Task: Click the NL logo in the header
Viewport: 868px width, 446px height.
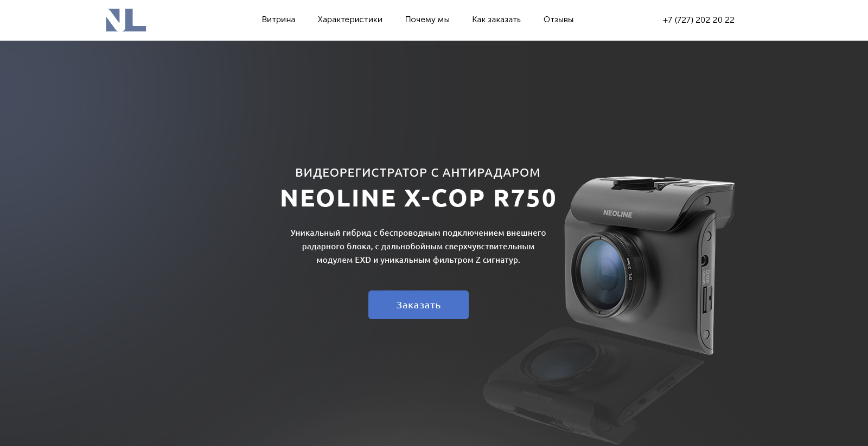Action: (x=126, y=20)
